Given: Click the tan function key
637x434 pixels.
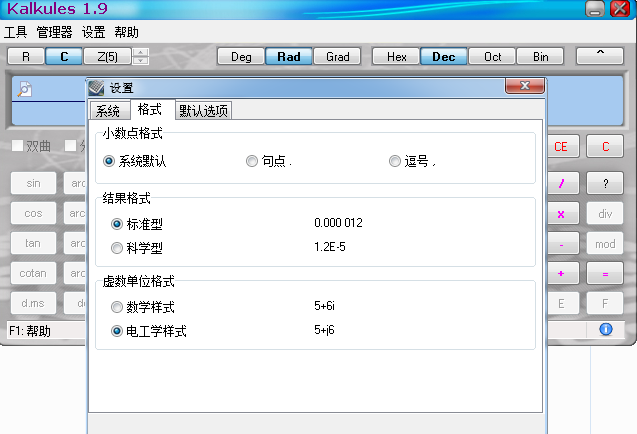Looking at the screenshot, I should point(33,243).
